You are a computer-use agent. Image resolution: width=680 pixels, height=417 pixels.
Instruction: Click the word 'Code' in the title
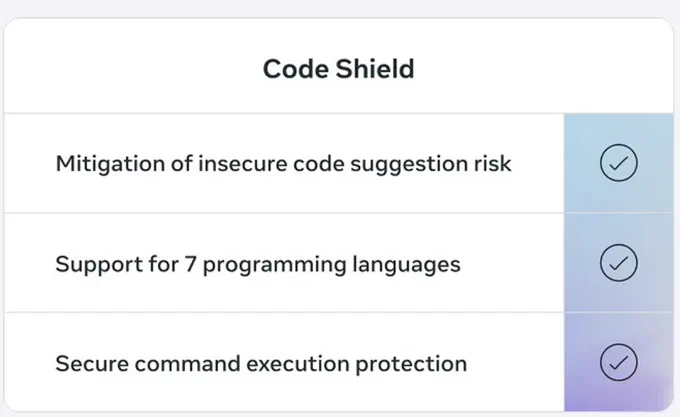pos(296,69)
